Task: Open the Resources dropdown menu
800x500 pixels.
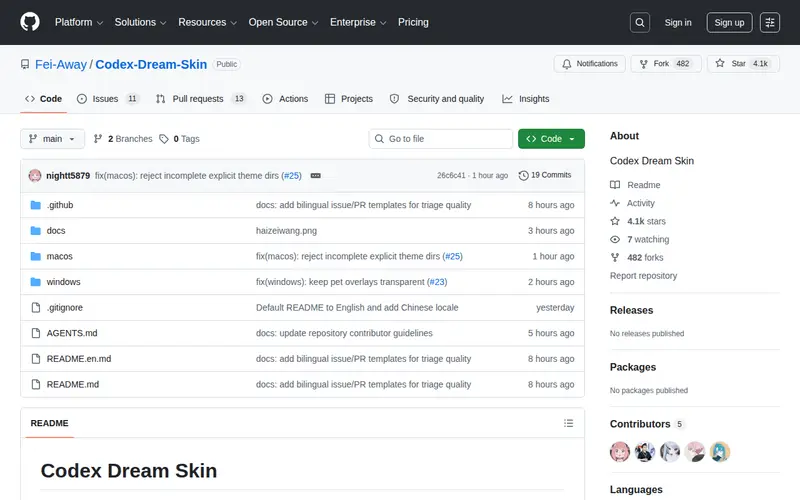Action: (x=207, y=22)
